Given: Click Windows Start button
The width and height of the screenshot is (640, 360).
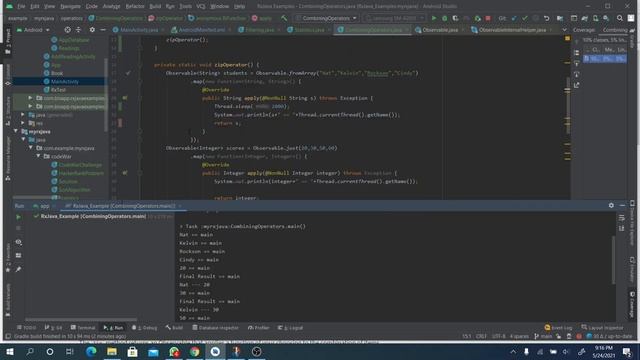Looking at the screenshot, I should click(9, 351).
